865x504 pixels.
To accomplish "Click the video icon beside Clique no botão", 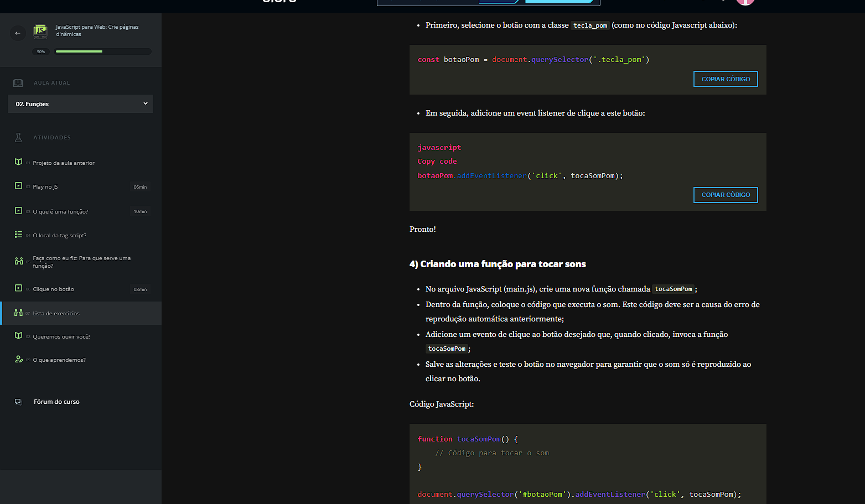I will click(18, 288).
